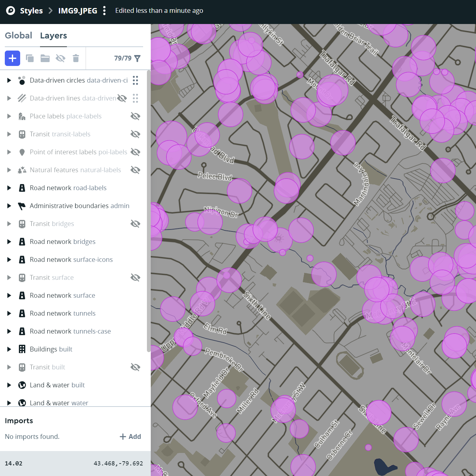The image size is (476, 476).
Task: Click the add new layer plus icon
Action: click(12, 58)
